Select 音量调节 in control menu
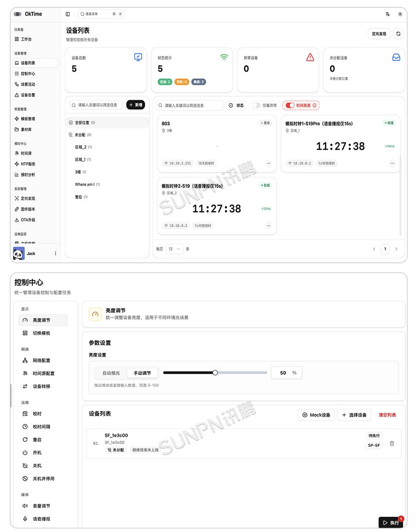 click(x=42, y=506)
